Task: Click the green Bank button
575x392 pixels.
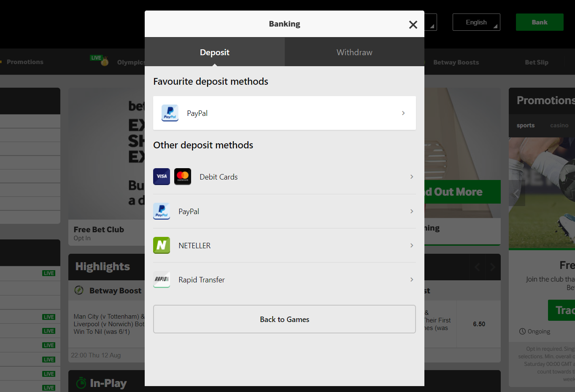Action: click(x=540, y=22)
